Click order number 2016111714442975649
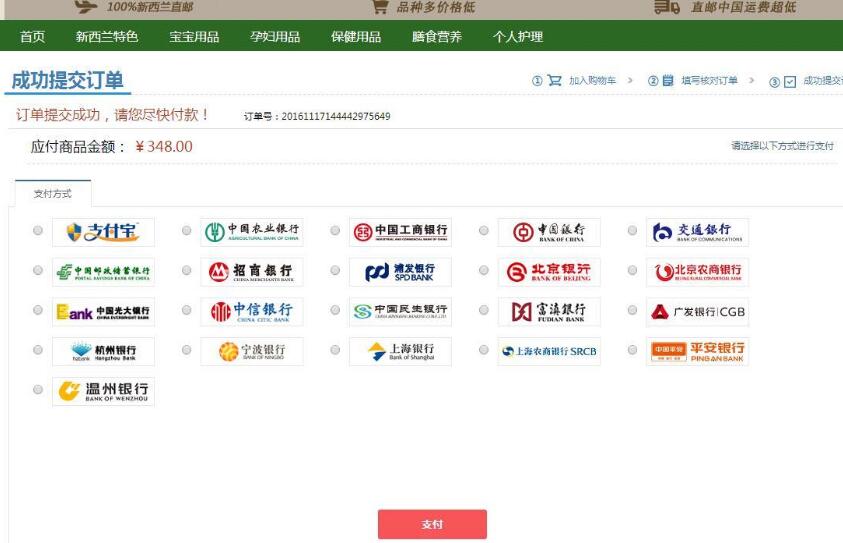Viewport: 843px width, 543px height. (x=336, y=116)
